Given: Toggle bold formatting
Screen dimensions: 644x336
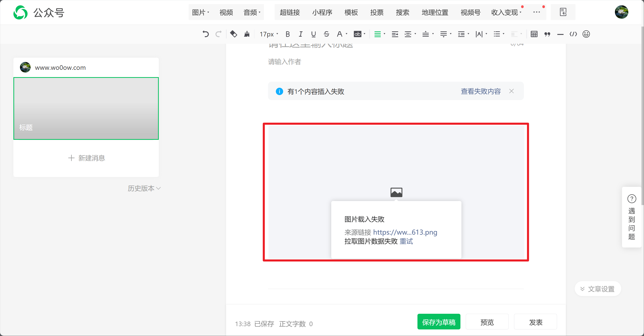Looking at the screenshot, I should 287,34.
